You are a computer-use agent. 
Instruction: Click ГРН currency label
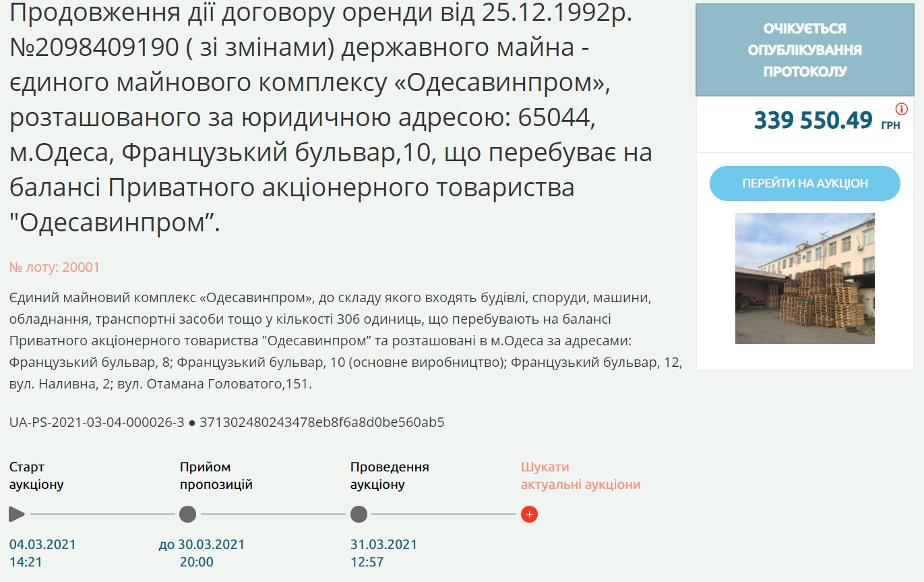(x=890, y=125)
